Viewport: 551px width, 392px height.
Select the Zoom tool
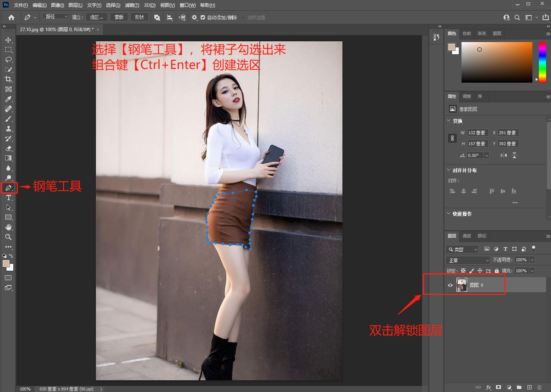(8, 237)
